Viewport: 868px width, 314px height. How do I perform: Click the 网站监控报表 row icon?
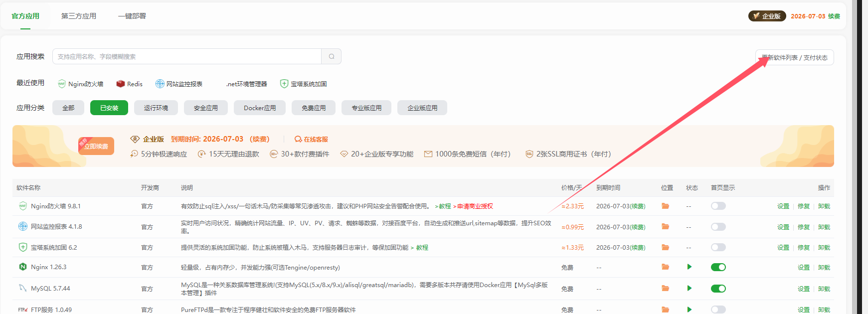(x=22, y=226)
